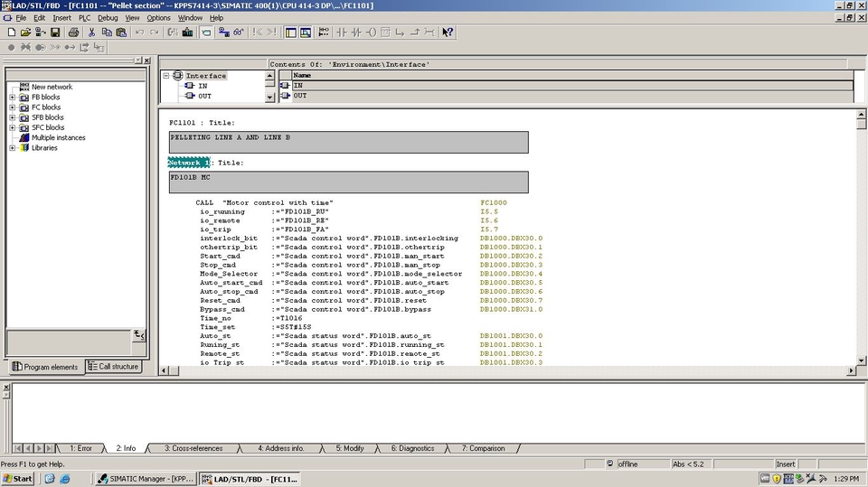Switch to the Call structure tab

(x=113, y=367)
